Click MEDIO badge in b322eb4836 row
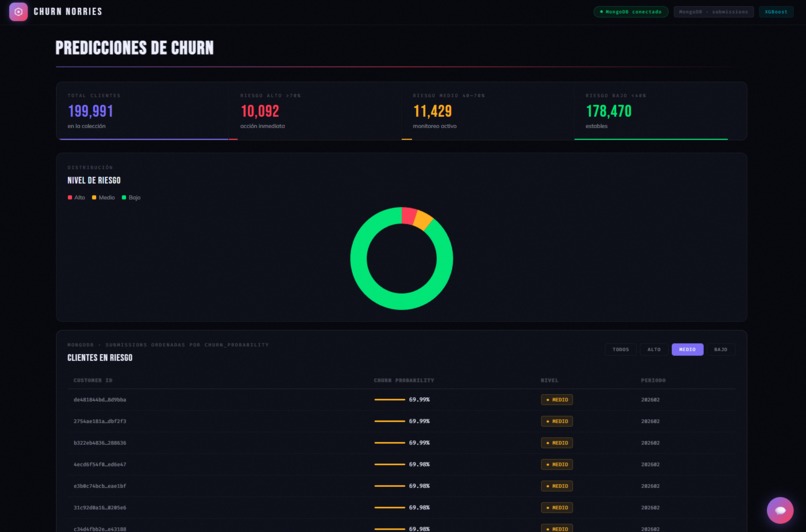This screenshot has width=806, height=532. pos(557,443)
